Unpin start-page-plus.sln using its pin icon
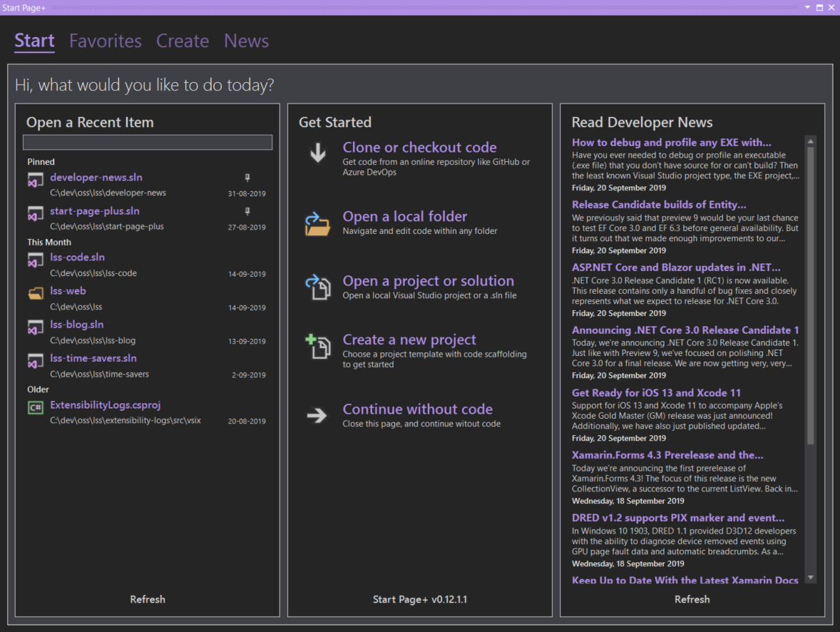This screenshot has width=840, height=632. tap(247, 212)
